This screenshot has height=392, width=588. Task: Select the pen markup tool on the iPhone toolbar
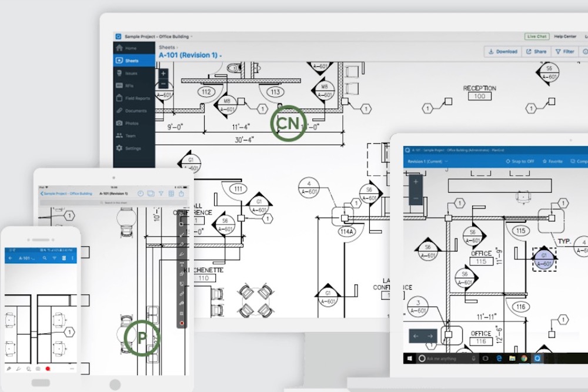tap(10, 369)
